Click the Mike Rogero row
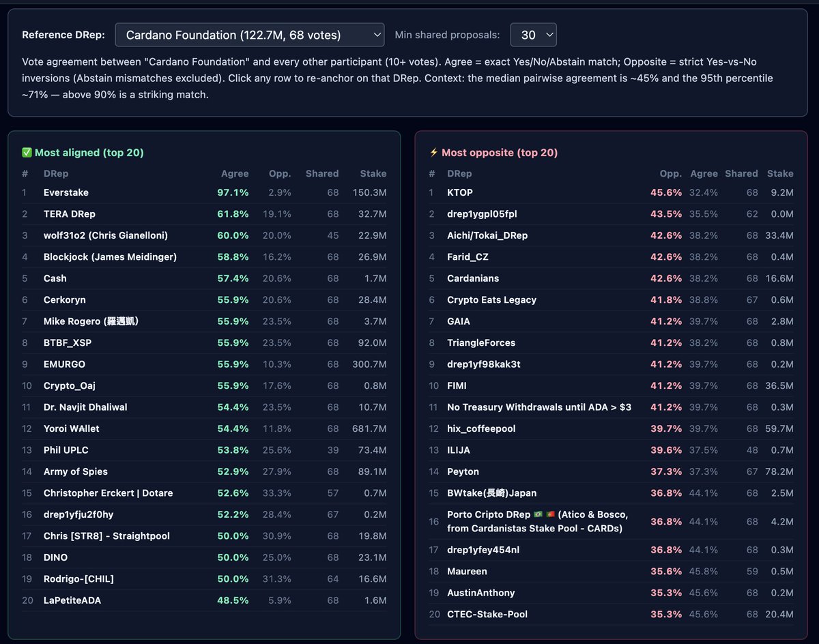 (x=204, y=321)
